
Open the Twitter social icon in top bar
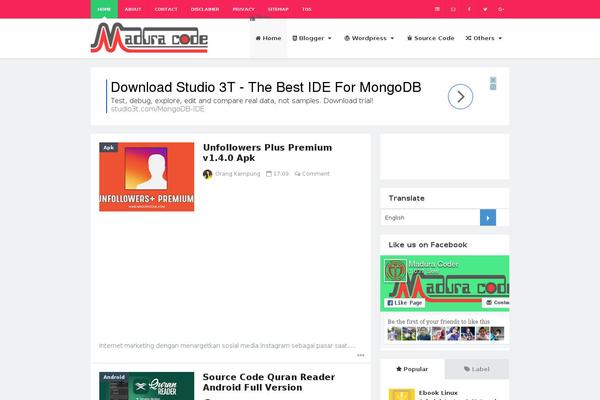485,9
